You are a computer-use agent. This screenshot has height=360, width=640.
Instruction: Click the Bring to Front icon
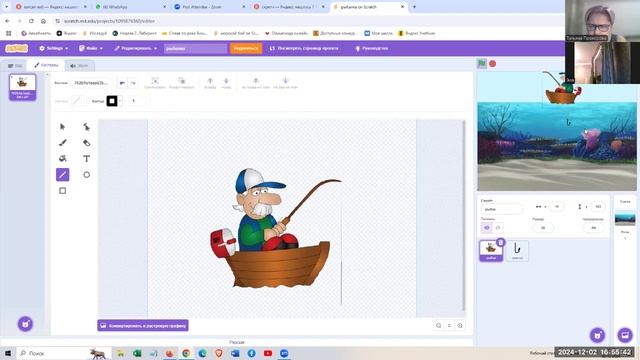coord(256,83)
